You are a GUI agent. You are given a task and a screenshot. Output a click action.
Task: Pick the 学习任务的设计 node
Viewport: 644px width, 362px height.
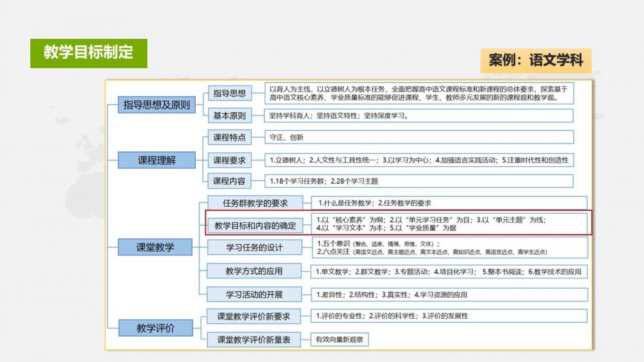click(254, 248)
